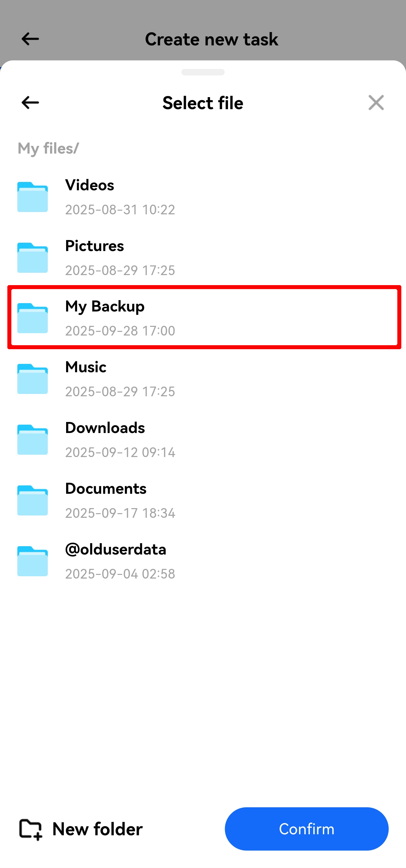Open the @olduserdata folder icon
Viewport: 406px width, 868px height.
[33, 561]
